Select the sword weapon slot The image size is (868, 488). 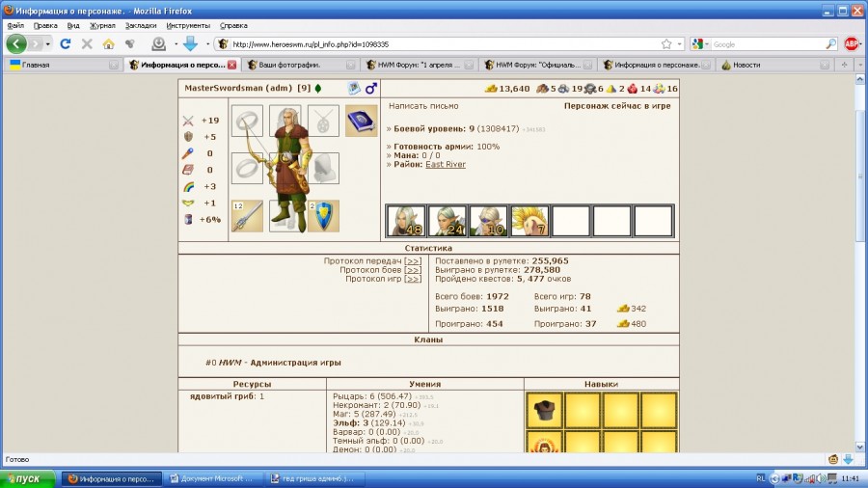click(x=247, y=216)
